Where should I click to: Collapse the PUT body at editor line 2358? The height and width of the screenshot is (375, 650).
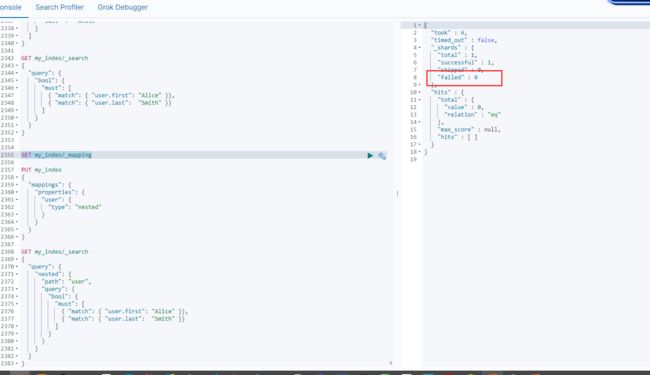coord(17,177)
